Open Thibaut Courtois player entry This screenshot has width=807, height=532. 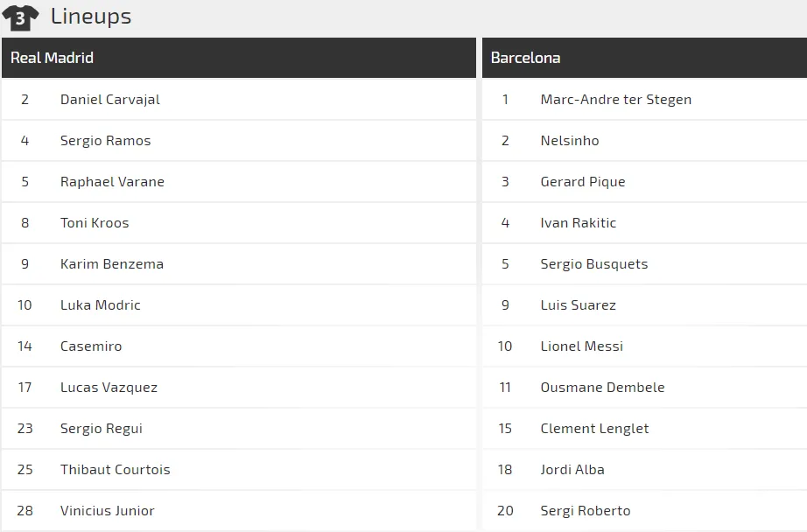(x=116, y=470)
